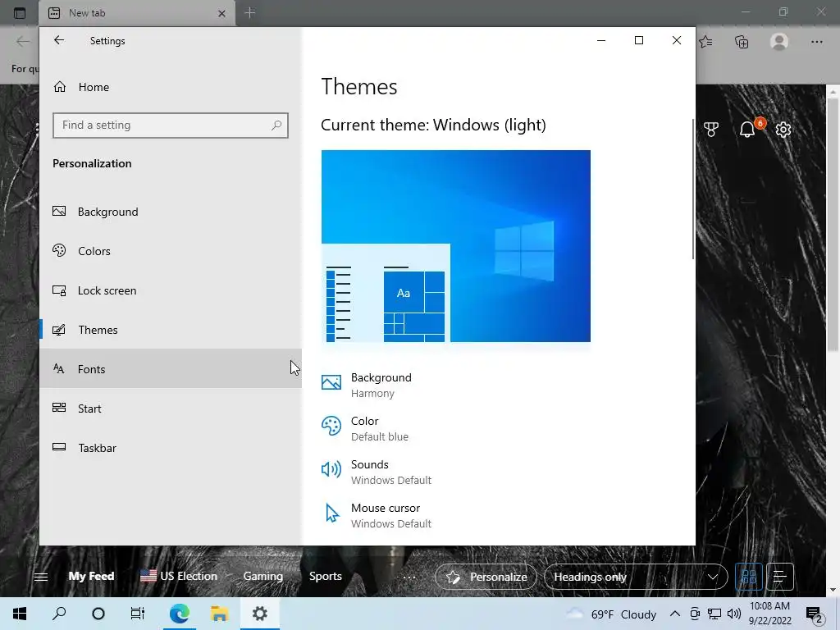Open Background personalization settings in sidebar
Image resolution: width=840 pixels, height=630 pixels.
click(x=171, y=212)
